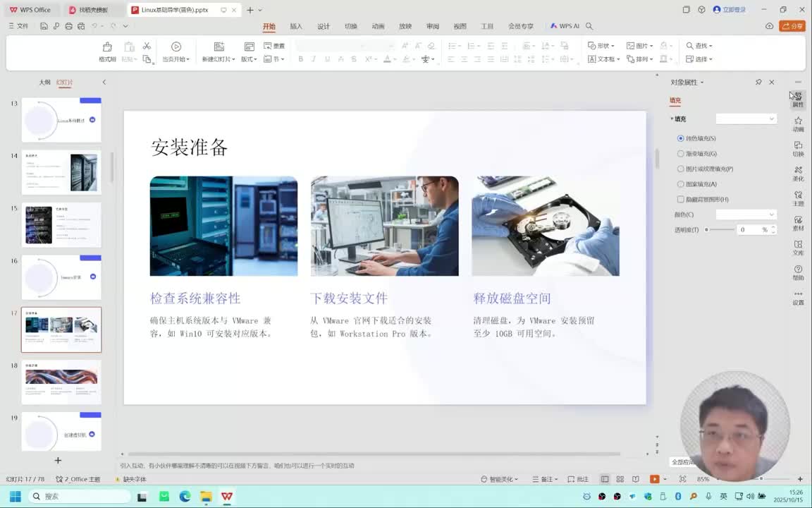Click the 立即登录 login button
The height and width of the screenshot is (508, 812).
point(730,9)
